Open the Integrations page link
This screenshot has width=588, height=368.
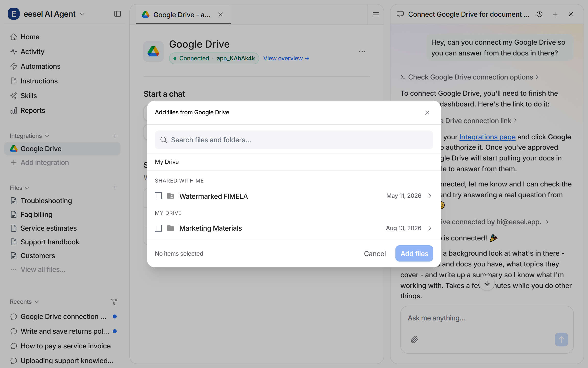pos(487,137)
